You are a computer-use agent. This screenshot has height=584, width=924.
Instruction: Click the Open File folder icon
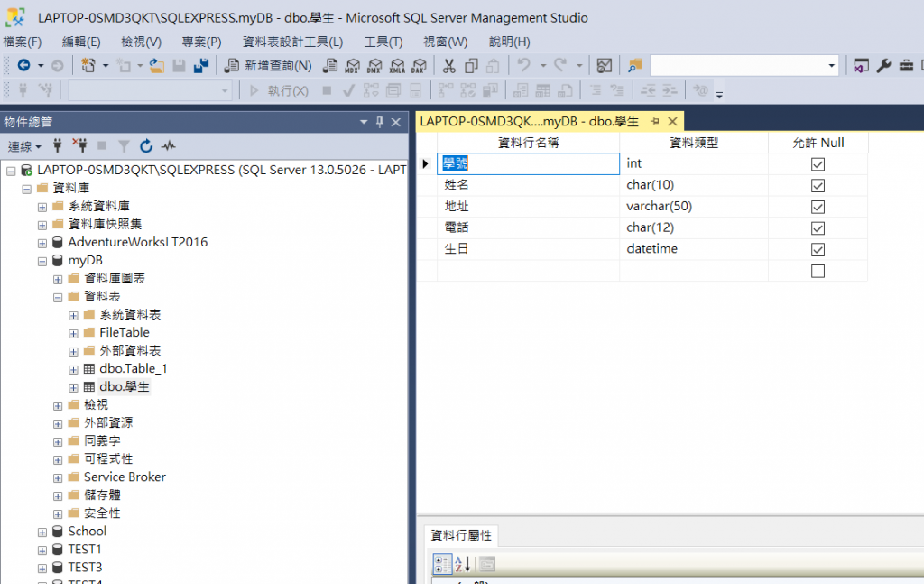tap(157, 65)
